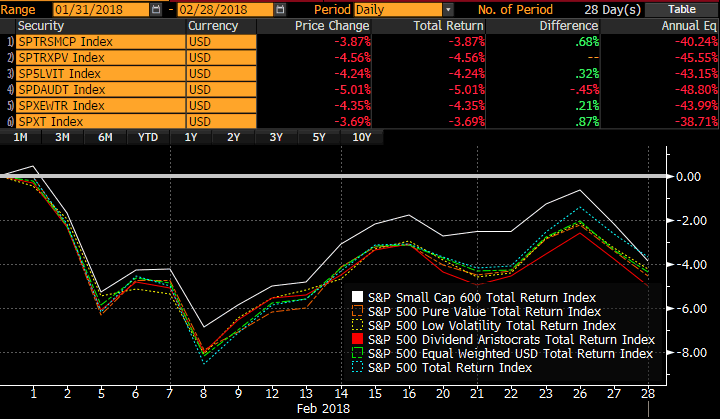Click the 28 Day(s) period count
The height and width of the screenshot is (419, 720).
613,9
